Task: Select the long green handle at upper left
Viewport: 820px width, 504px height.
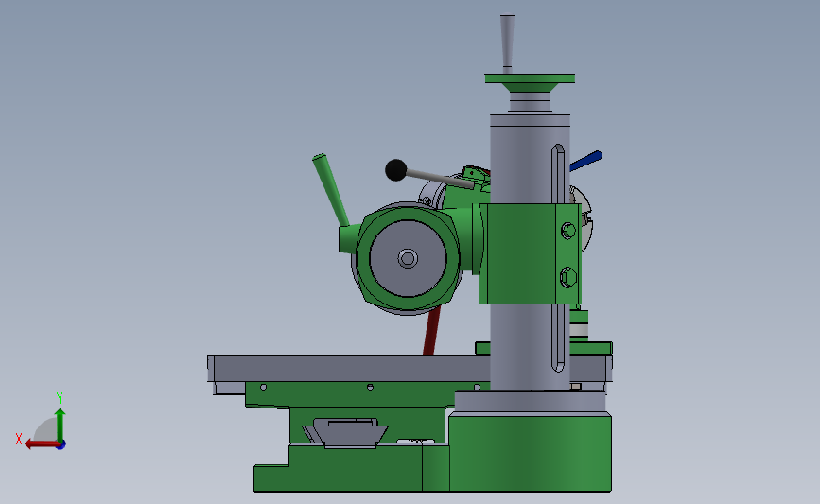Action: point(331,190)
